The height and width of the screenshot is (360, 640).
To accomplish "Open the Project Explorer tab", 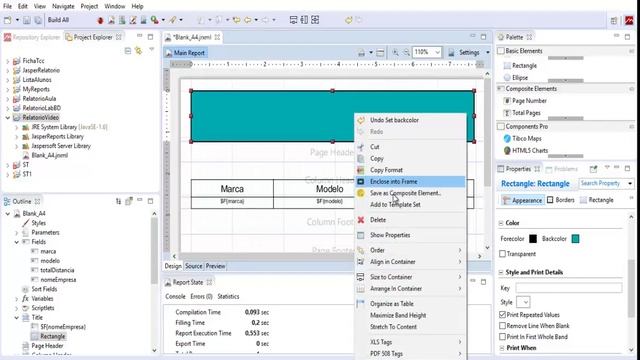I will click(93, 37).
